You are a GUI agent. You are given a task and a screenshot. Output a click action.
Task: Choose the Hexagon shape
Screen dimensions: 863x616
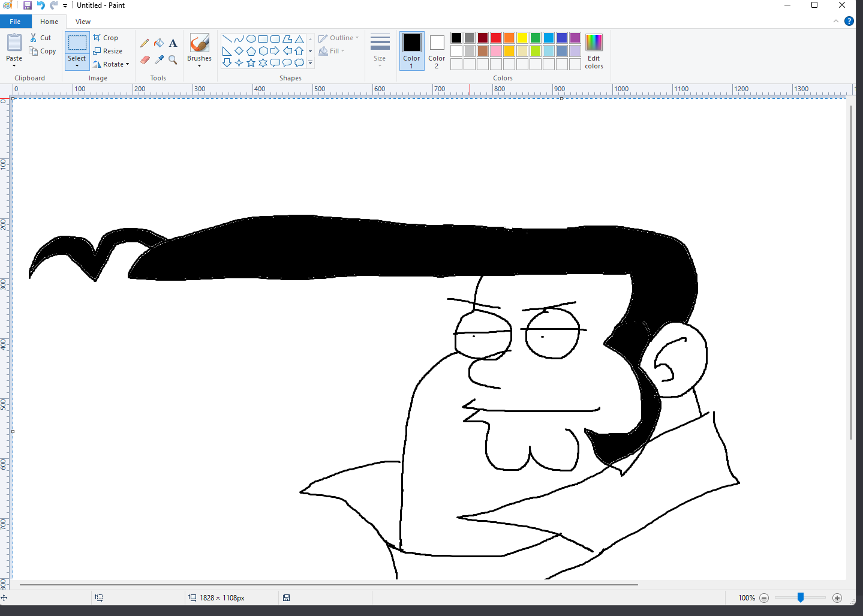pos(263,51)
